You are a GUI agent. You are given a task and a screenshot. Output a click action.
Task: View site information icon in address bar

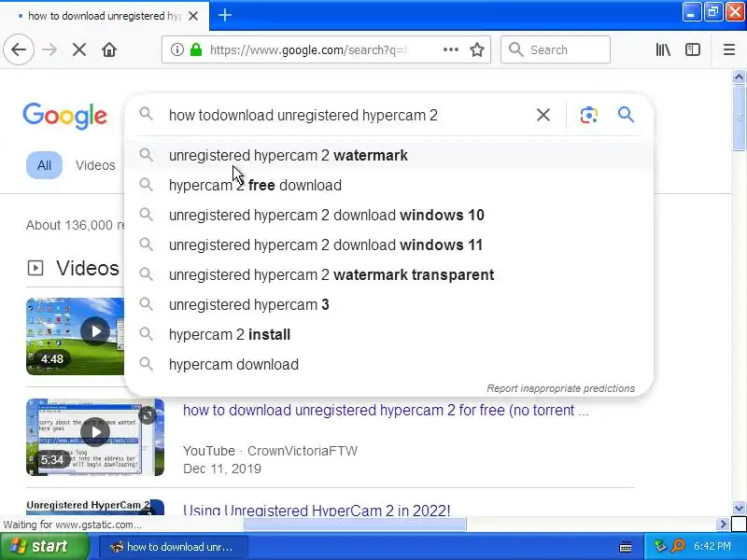coord(176,49)
